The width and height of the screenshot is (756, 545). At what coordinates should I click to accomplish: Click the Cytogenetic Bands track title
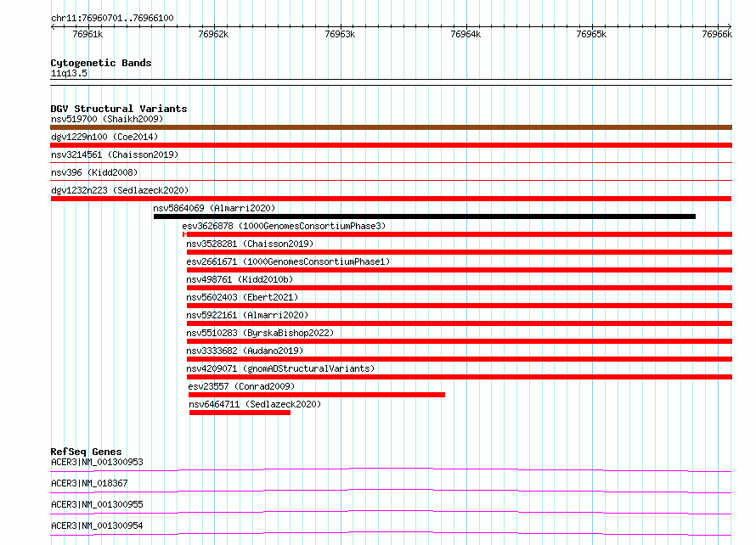101,63
